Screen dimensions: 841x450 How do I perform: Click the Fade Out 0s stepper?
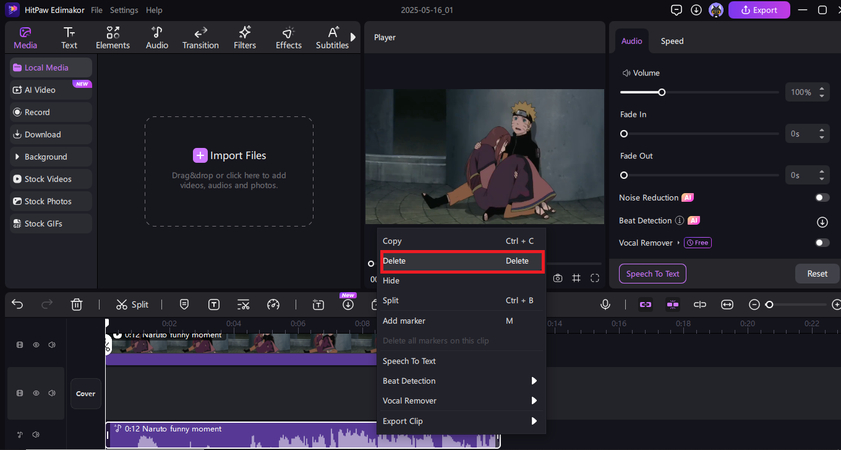point(822,175)
